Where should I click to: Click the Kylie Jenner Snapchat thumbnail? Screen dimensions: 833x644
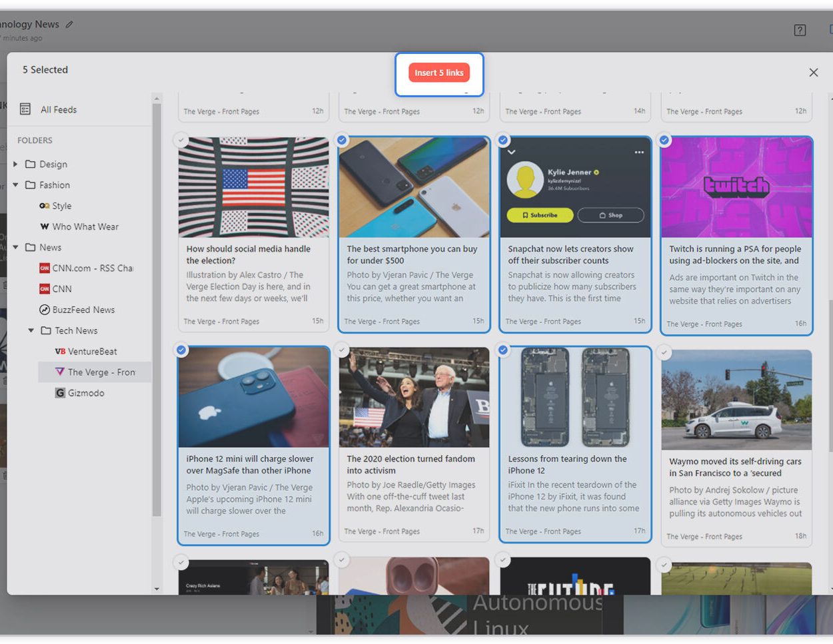(575, 187)
